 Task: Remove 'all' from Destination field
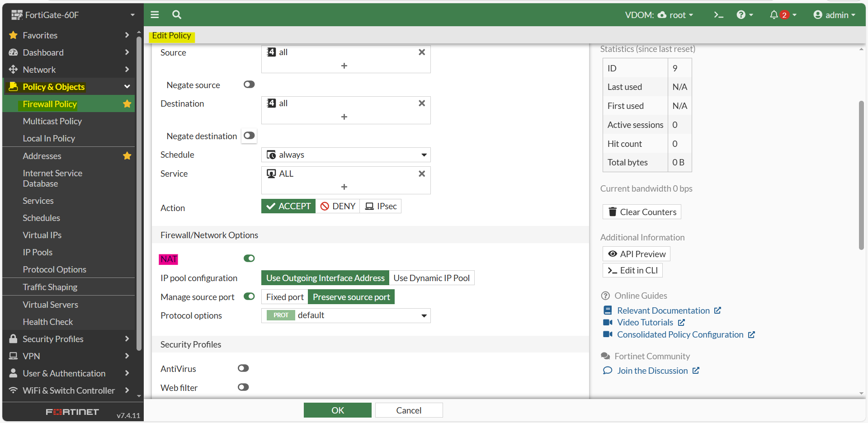[x=422, y=103]
